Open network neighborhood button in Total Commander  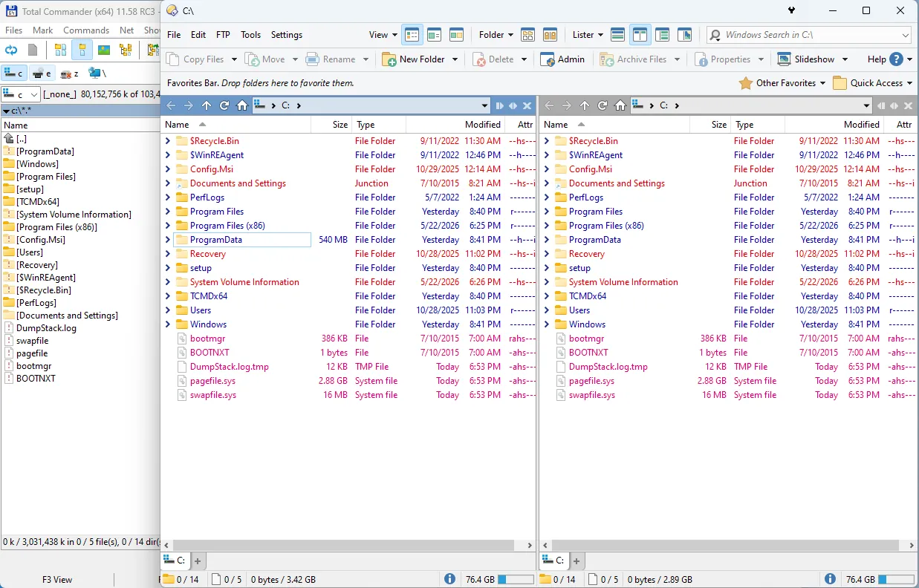point(97,73)
